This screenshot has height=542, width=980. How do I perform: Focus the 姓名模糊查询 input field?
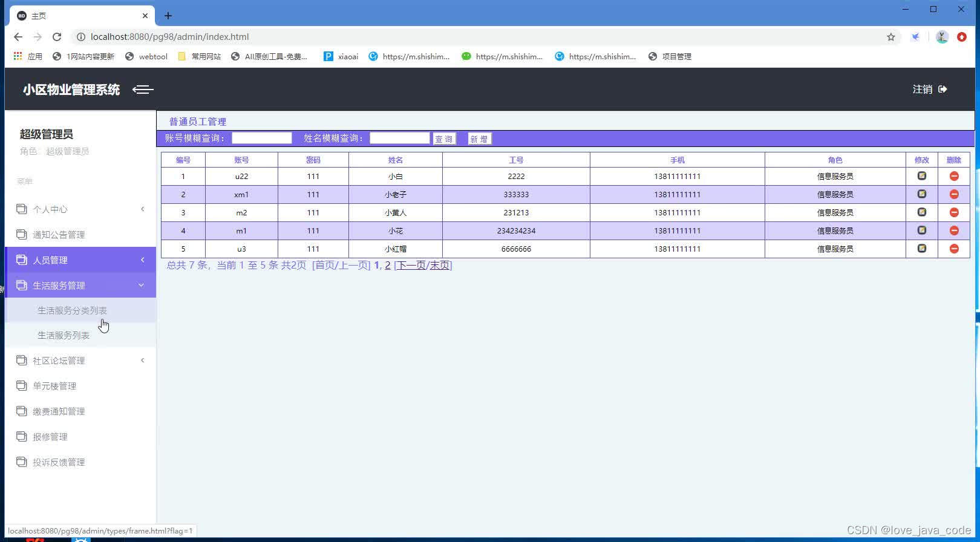pyautogui.click(x=400, y=138)
